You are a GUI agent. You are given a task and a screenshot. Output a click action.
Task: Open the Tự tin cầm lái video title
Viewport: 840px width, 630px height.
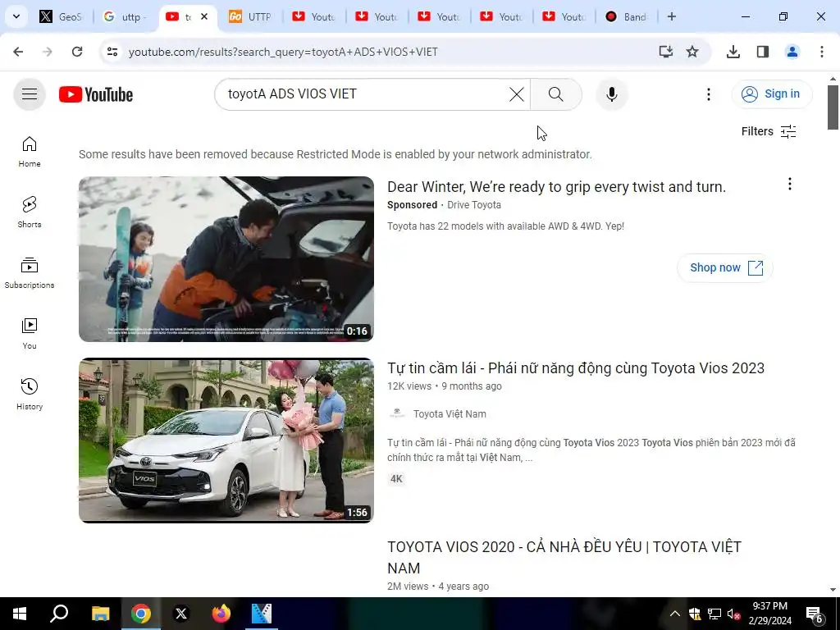click(x=576, y=368)
